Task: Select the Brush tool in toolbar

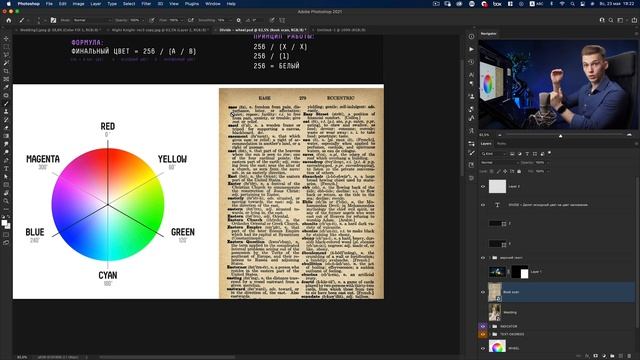Action: (6, 103)
